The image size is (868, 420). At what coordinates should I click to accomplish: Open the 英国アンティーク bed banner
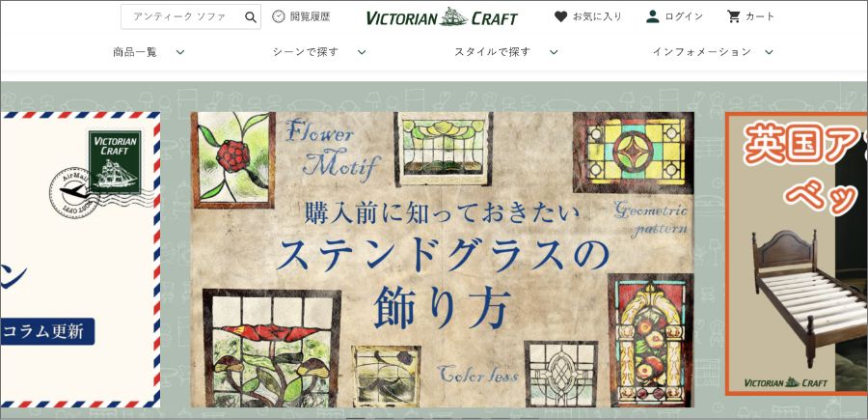pos(797,254)
